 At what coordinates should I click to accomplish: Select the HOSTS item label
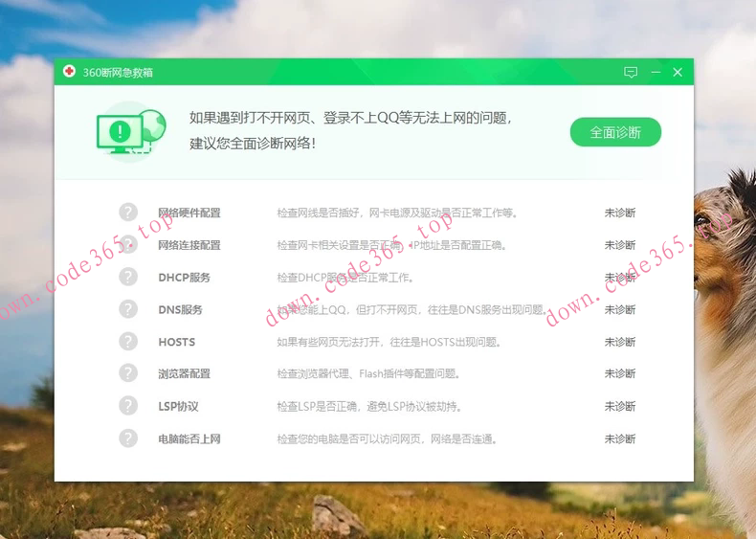point(177,342)
